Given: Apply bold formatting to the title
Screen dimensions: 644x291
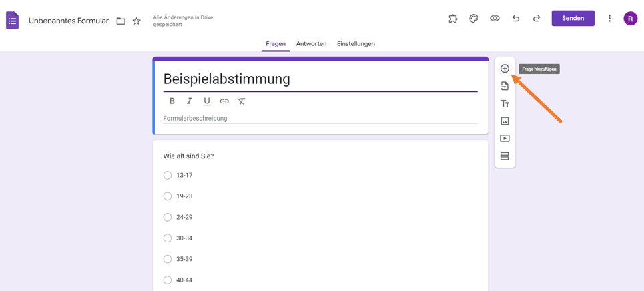Looking at the screenshot, I should (x=172, y=101).
